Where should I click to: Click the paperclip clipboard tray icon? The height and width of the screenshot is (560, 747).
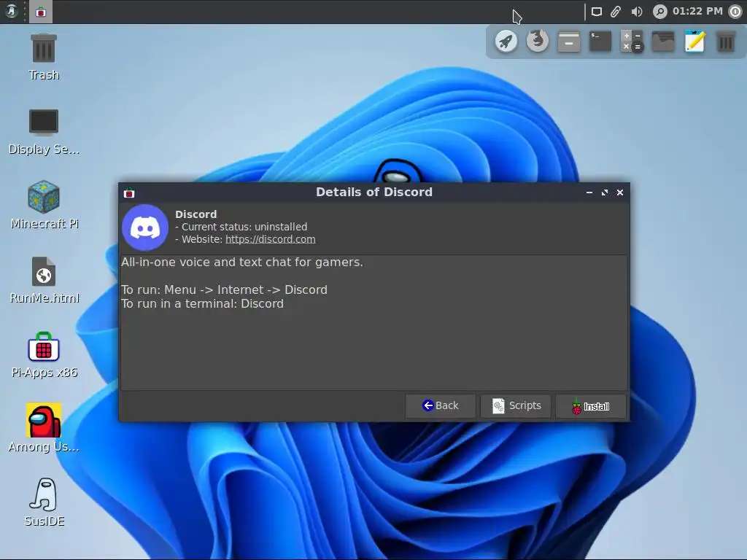click(616, 12)
